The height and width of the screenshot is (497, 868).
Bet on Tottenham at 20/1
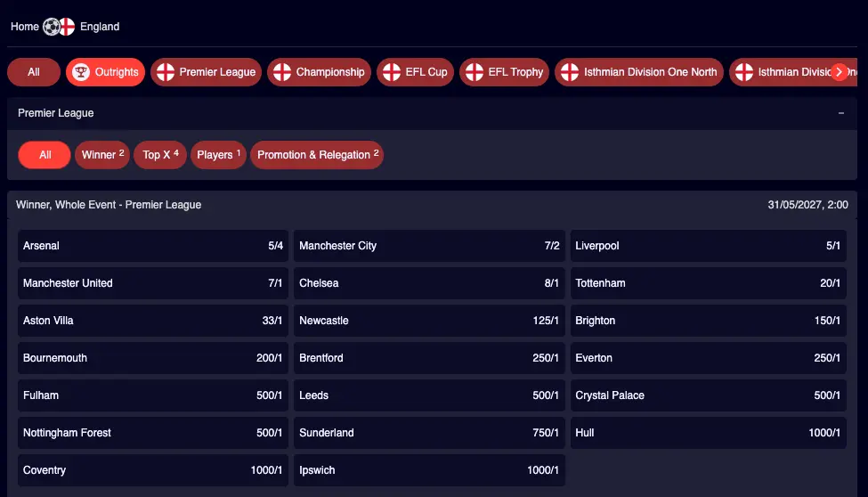pyautogui.click(x=708, y=283)
